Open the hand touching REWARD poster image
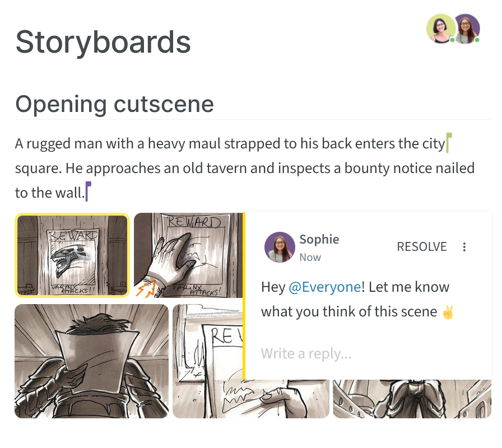This screenshot has width=502, height=448. tap(188, 255)
